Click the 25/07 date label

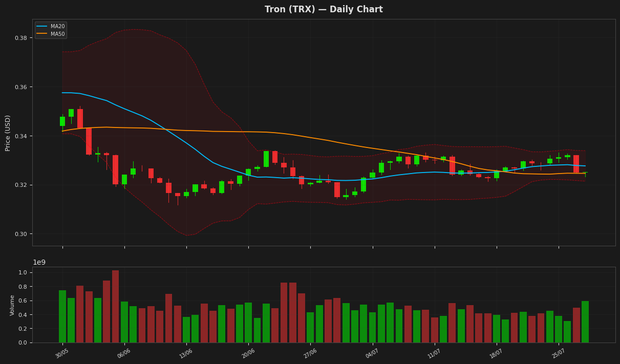pos(559,353)
